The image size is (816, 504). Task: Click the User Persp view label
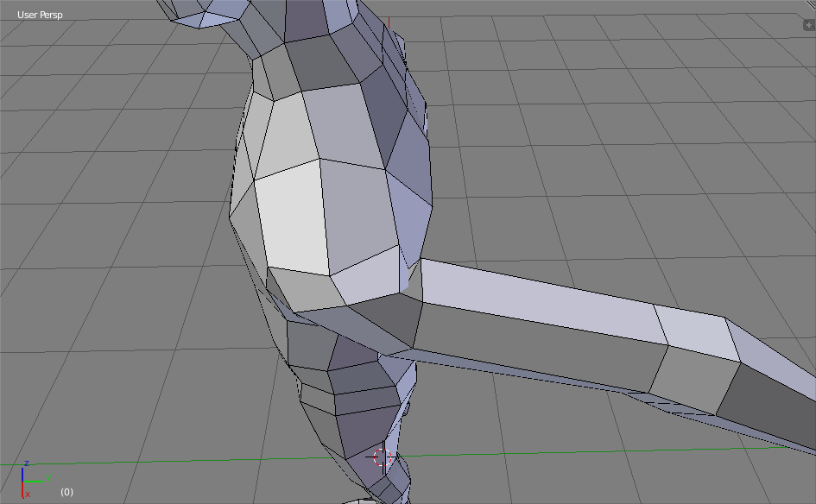coord(40,15)
